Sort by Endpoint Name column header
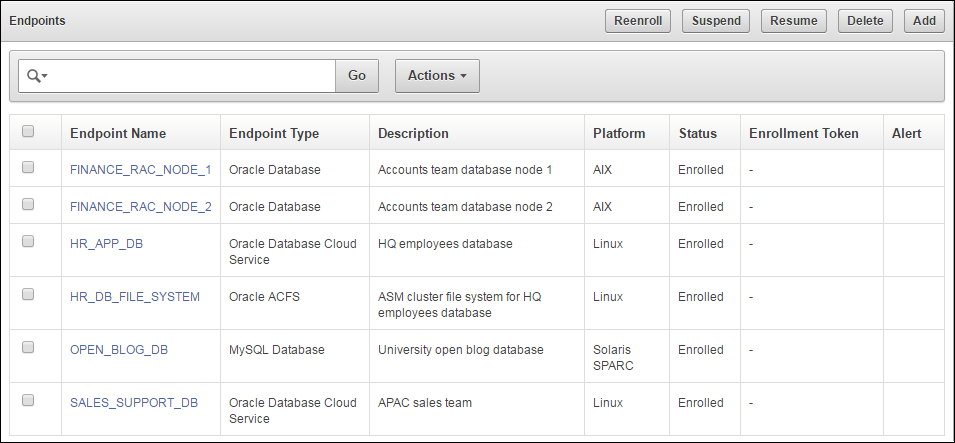The image size is (955, 443). click(x=118, y=133)
